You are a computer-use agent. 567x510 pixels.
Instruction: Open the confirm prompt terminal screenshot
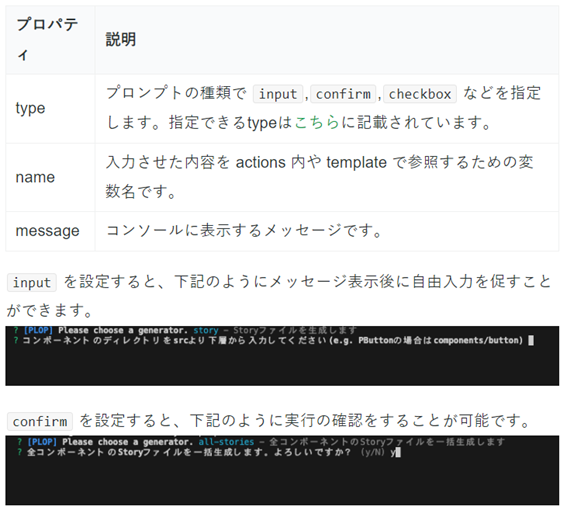[x=282, y=470]
